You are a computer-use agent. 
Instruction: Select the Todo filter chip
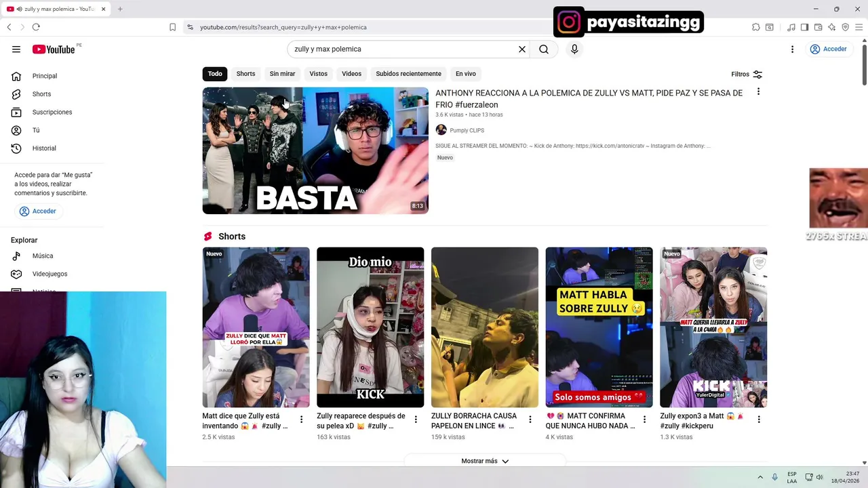coord(215,74)
